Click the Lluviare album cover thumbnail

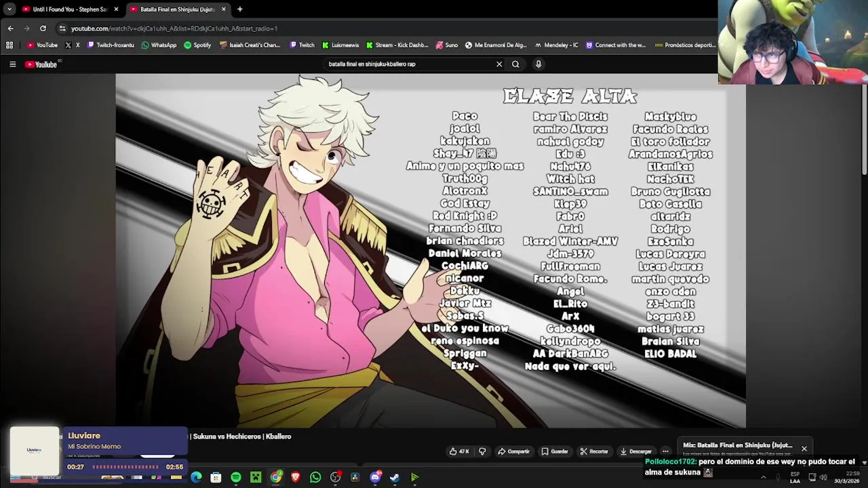click(x=34, y=450)
